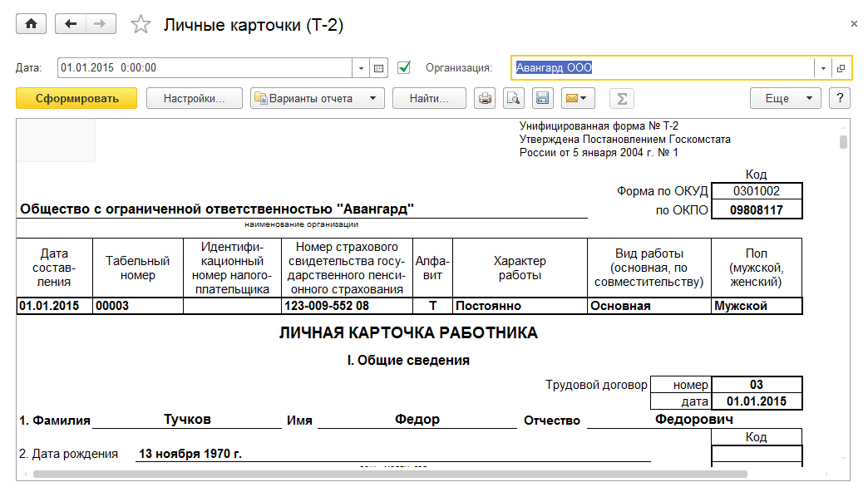The height and width of the screenshot is (492, 868).
Task: Open the Настройки... dialog
Action: pyautogui.click(x=195, y=99)
